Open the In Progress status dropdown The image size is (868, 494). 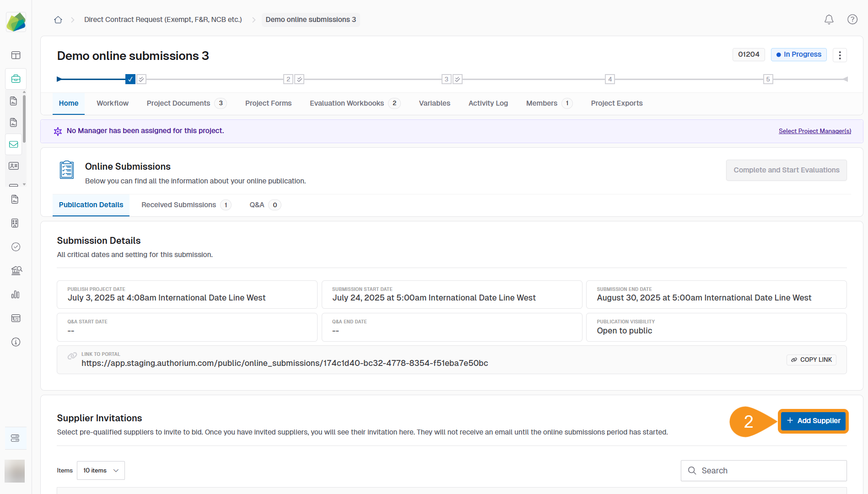[798, 54]
